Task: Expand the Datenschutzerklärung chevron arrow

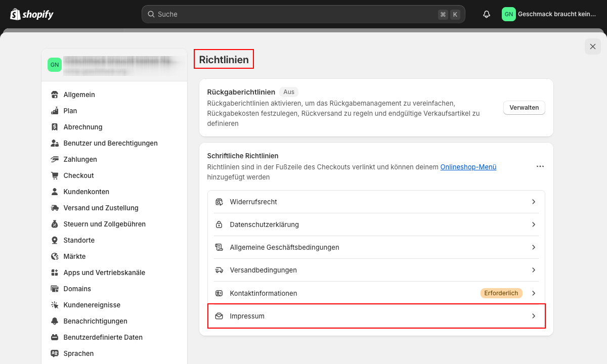Action: pyautogui.click(x=533, y=224)
